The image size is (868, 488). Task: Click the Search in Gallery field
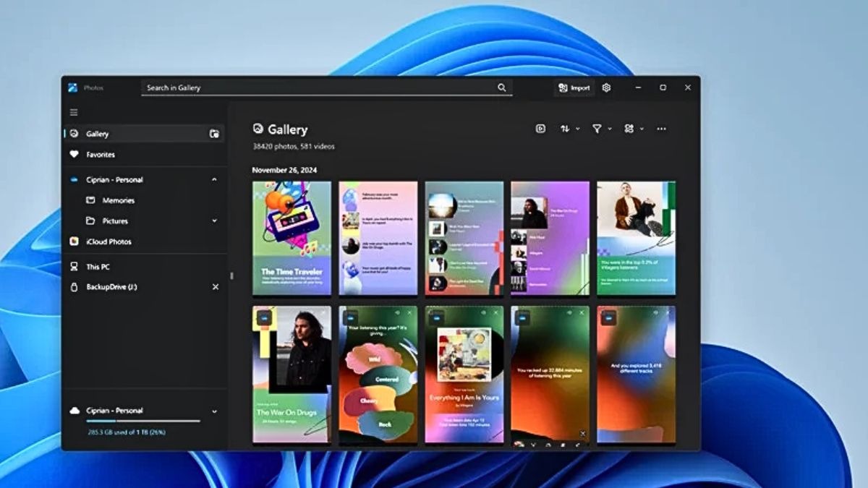pyautogui.click(x=327, y=87)
